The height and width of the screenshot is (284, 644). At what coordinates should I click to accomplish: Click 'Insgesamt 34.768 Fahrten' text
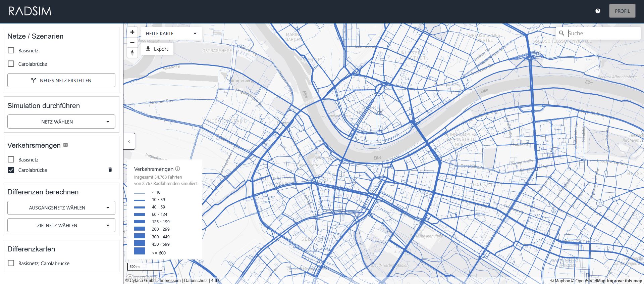point(158,177)
